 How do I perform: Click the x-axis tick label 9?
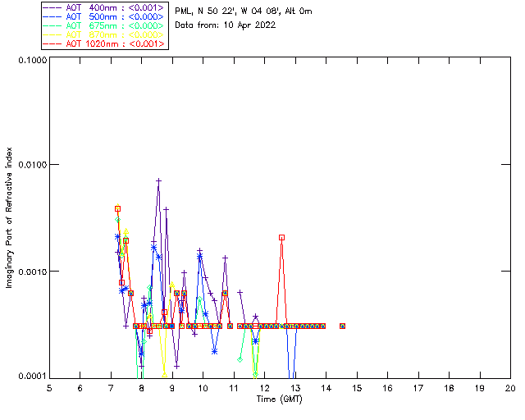[x=172, y=388]
